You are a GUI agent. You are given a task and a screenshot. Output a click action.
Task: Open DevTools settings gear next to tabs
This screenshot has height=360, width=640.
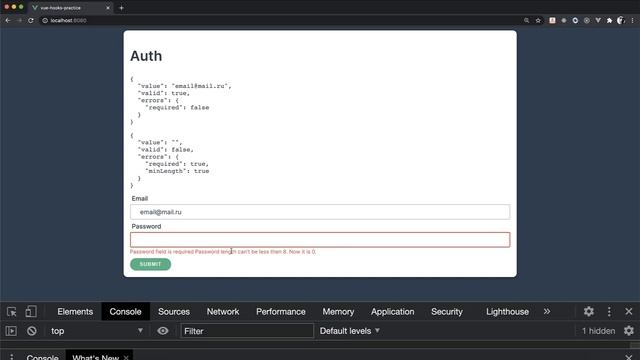[589, 311]
